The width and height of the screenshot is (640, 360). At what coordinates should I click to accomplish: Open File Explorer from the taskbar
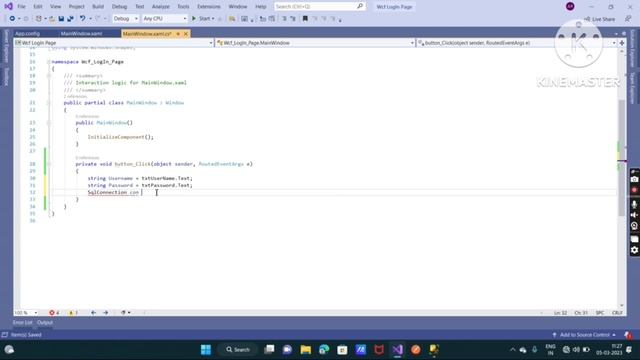pos(306,349)
